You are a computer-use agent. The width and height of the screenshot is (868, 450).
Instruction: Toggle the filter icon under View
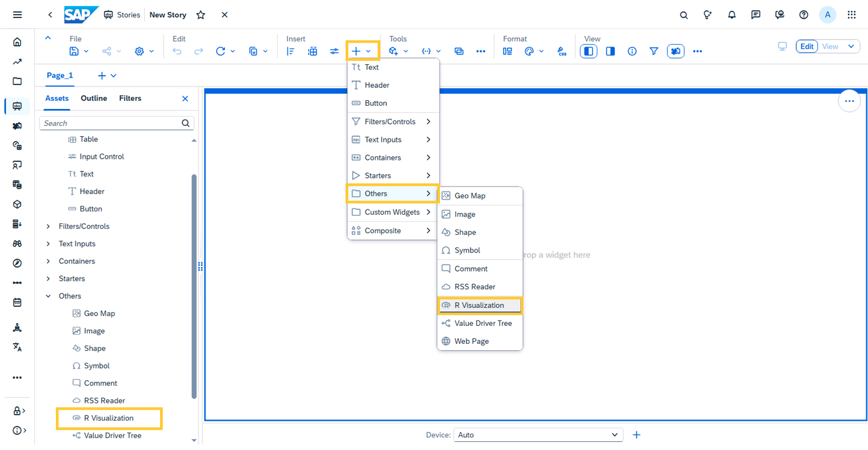[x=654, y=51]
